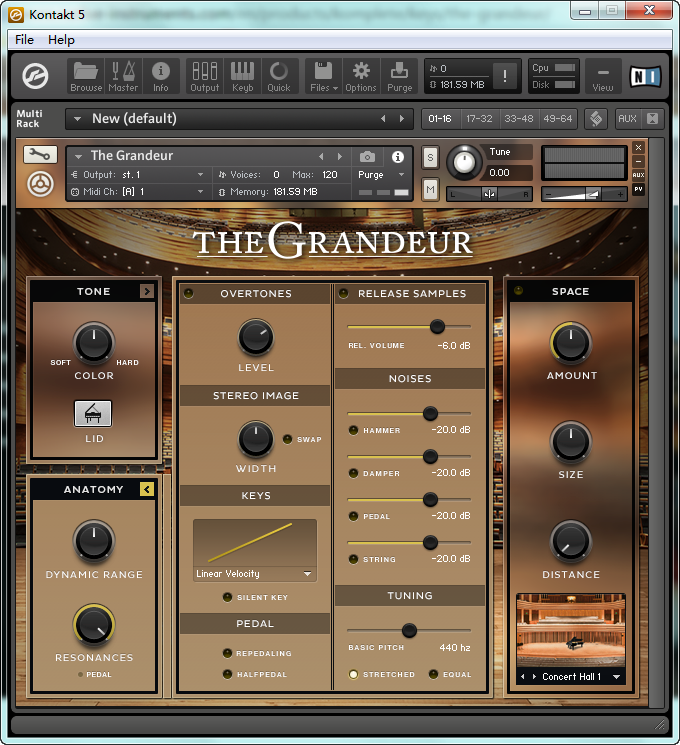The image size is (680, 745).
Task: Click the Tune knob
Action: pyautogui.click(x=464, y=162)
